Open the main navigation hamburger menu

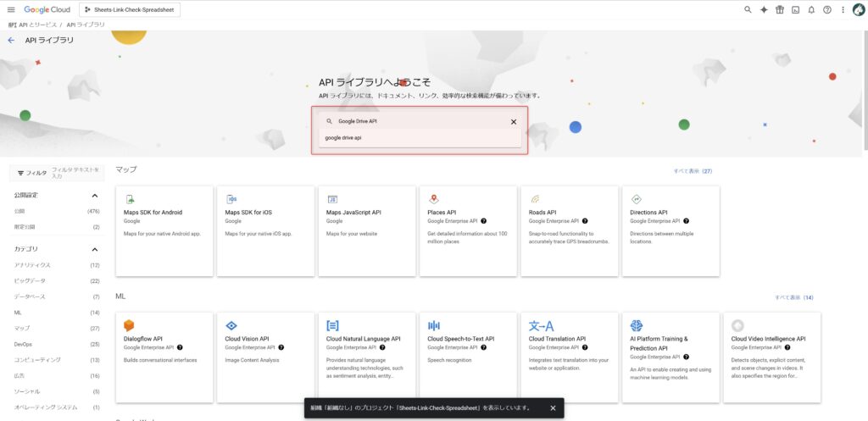tap(10, 9)
